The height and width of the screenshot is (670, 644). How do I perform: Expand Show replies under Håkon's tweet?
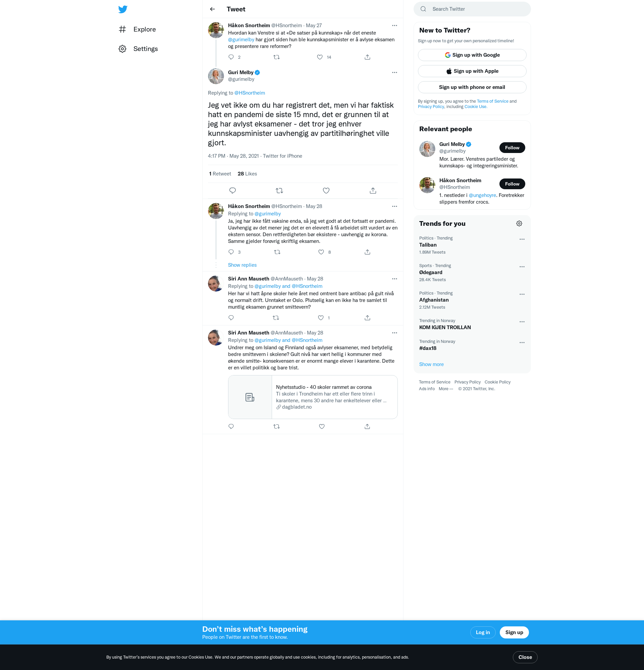(x=242, y=265)
